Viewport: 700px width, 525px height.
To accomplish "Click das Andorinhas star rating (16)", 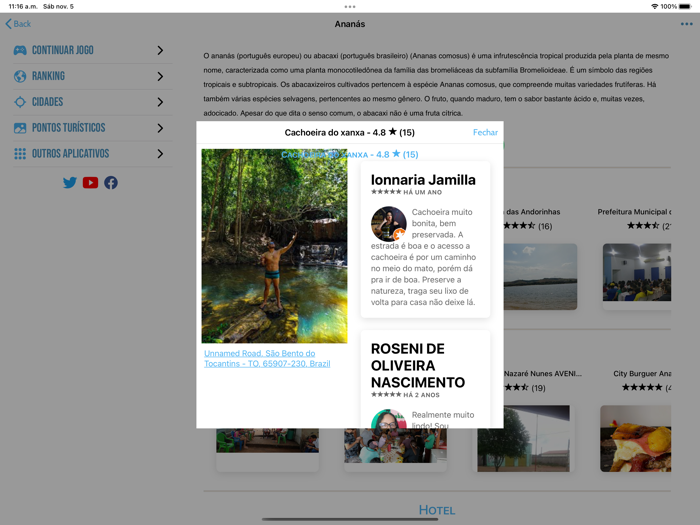I will pos(528,226).
